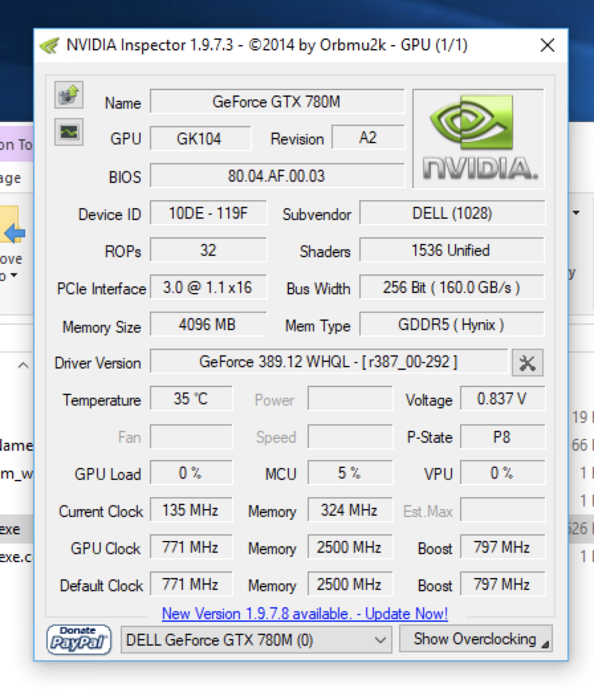This screenshot has width=594, height=700.
Task: Click the Default Clock row Memory 2500 MHz field
Action: [x=350, y=584]
